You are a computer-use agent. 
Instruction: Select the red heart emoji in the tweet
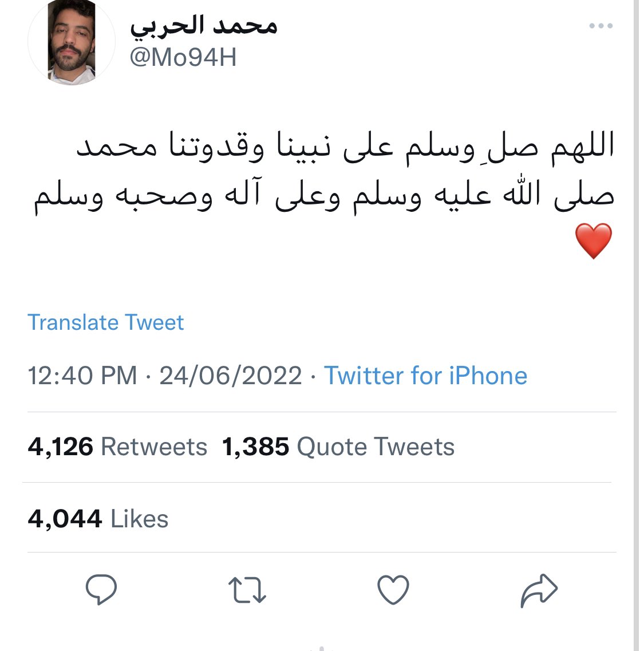coord(594,241)
